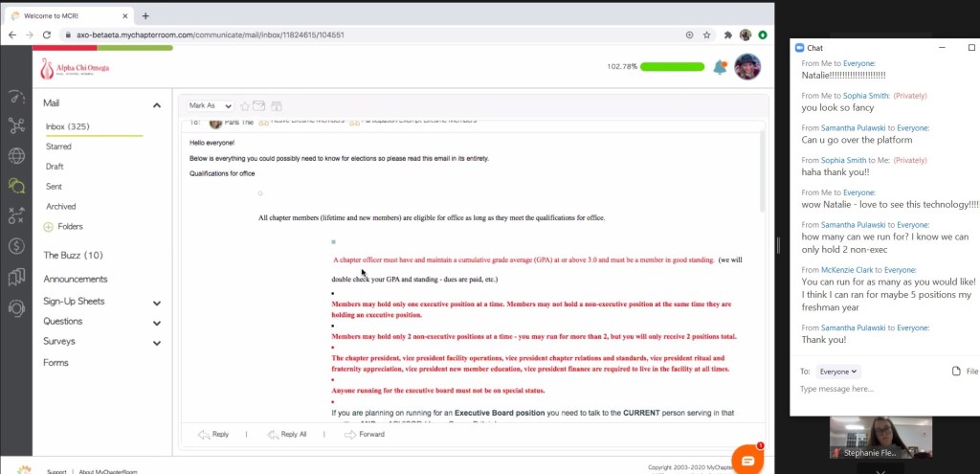980x474 pixels.
Task: Click the envelope icon beside Mark As
Action: [258, 105]
